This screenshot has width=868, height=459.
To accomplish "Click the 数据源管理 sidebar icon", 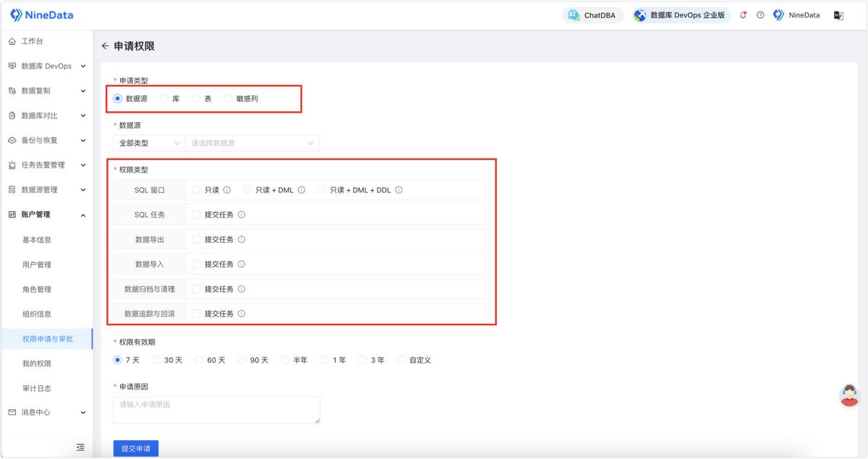I will (12, 190).
